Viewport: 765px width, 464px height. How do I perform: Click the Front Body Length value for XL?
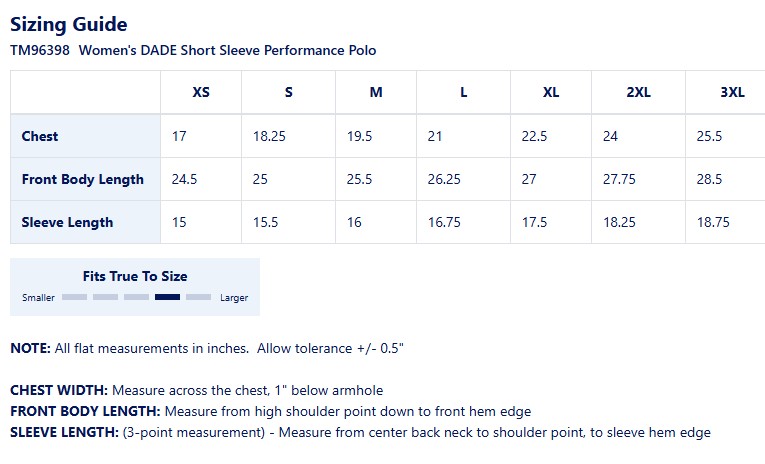[528, 180]
